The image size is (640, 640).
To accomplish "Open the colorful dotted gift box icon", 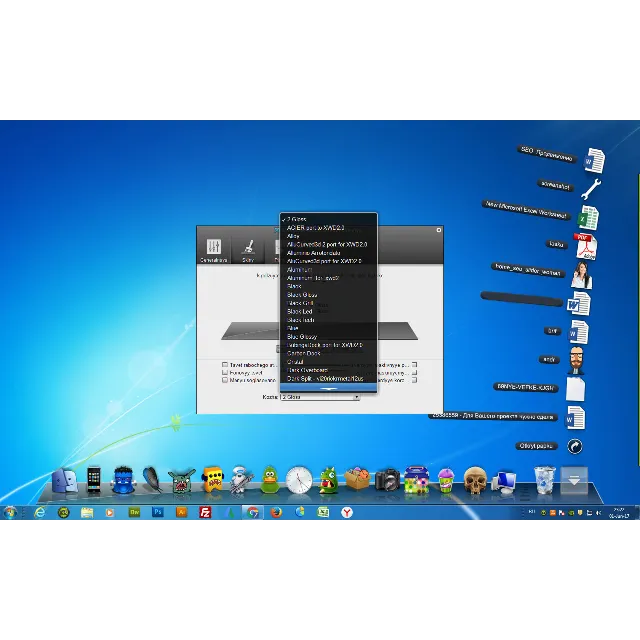I will pos(416,480).
